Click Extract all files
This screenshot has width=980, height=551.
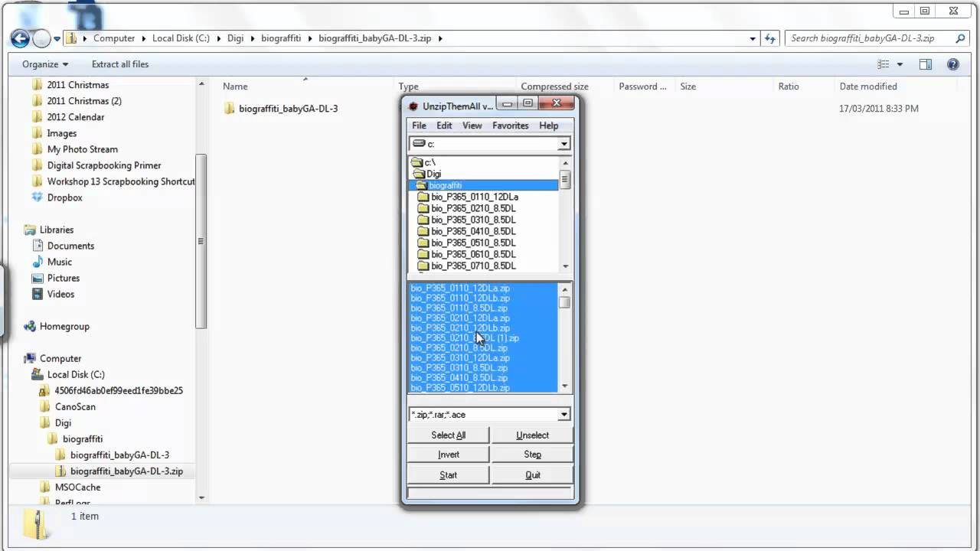(x=120, y=64)
